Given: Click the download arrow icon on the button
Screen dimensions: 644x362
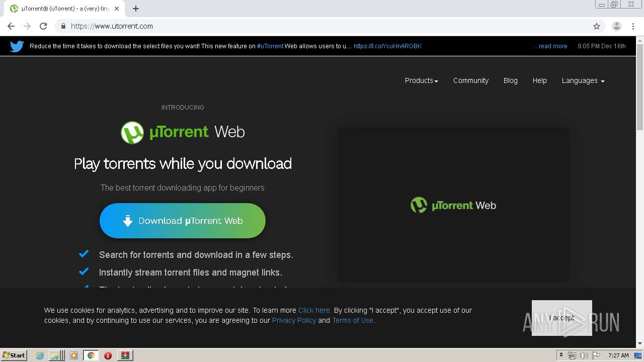Looking at the screenshot, I should click(x=128, y=221).
